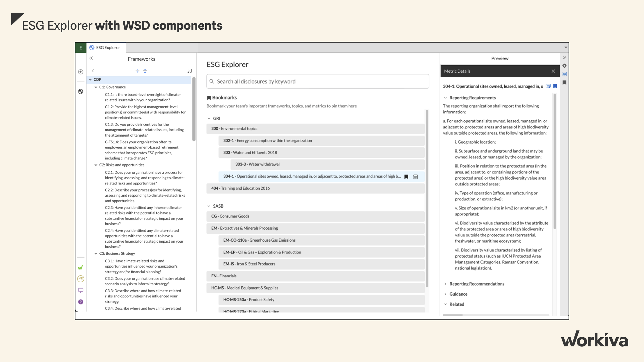The width and height of the screenshot is (644, 362).
Task: Open 404 - Training and Education 2016
Action: (315, 188)
